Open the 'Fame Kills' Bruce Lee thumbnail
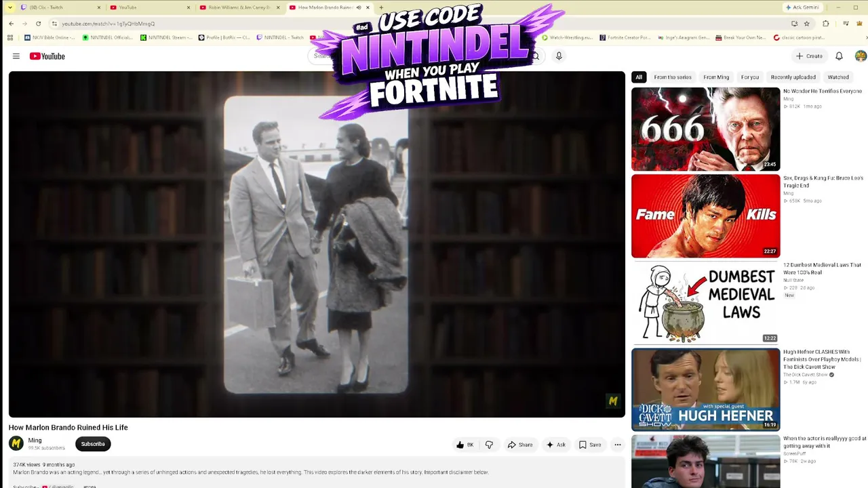This screenshot has height=488, width=868. [705, 216]
